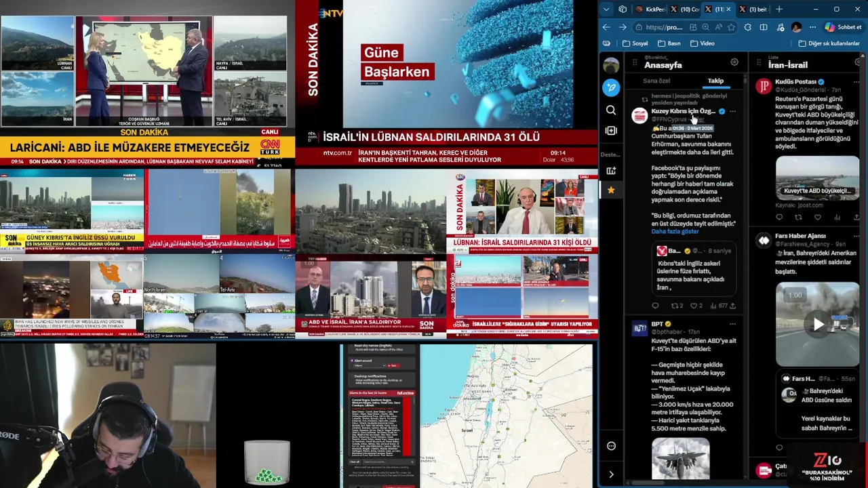Open Anasayfa column settings gear
Image resolution: width=868 pixels, height=488 pixels.
734,62
